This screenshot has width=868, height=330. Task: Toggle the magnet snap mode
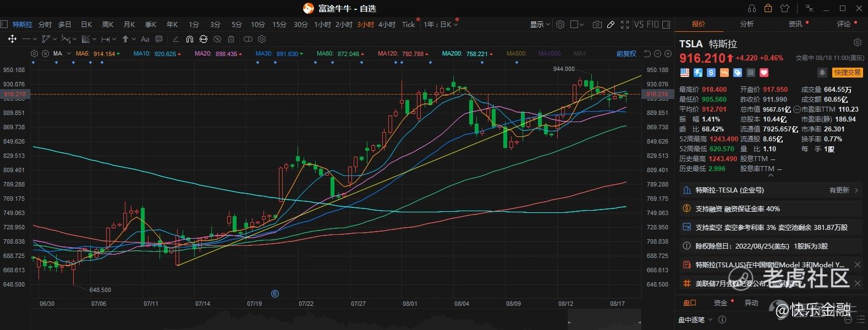(x=190, y=39)
